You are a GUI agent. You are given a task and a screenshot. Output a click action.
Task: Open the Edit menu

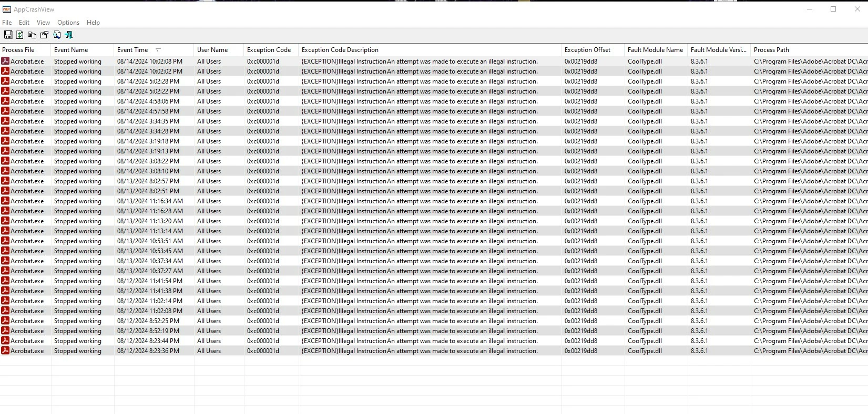click(24, 23)
